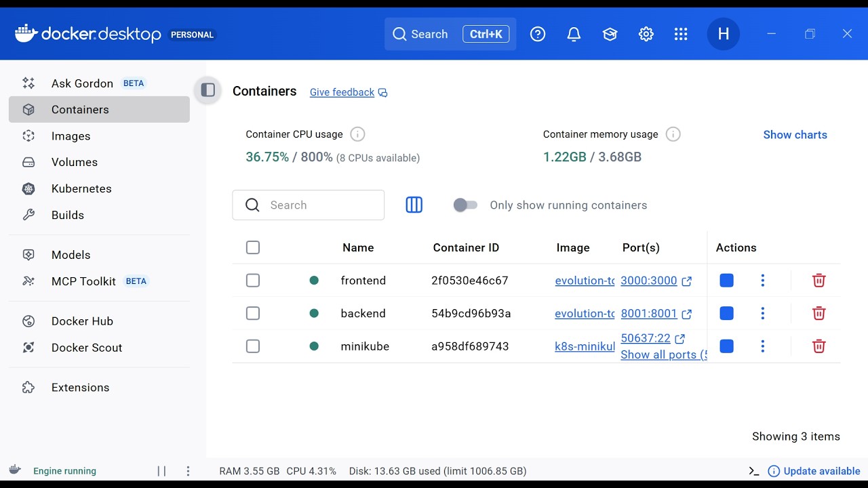Click the PERSONAL plan badge
Screen dimensions: 868x488
pyautogui.click(x=192, y=35)
